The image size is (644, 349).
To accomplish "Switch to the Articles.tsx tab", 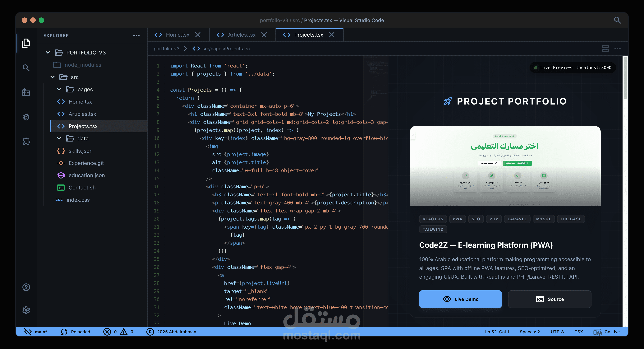I will pos(241,35).
